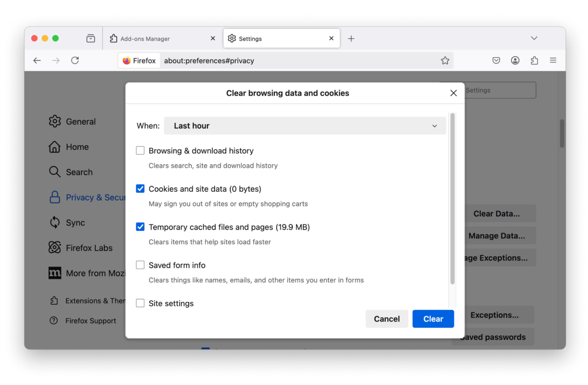The width and height of the screenshot is (588, 385).
Task: Open the Pocket save icon
Action: pos(496,60)
